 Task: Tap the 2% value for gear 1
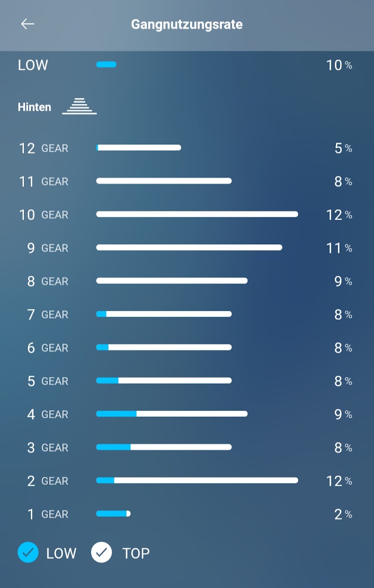tap(343, 514)
